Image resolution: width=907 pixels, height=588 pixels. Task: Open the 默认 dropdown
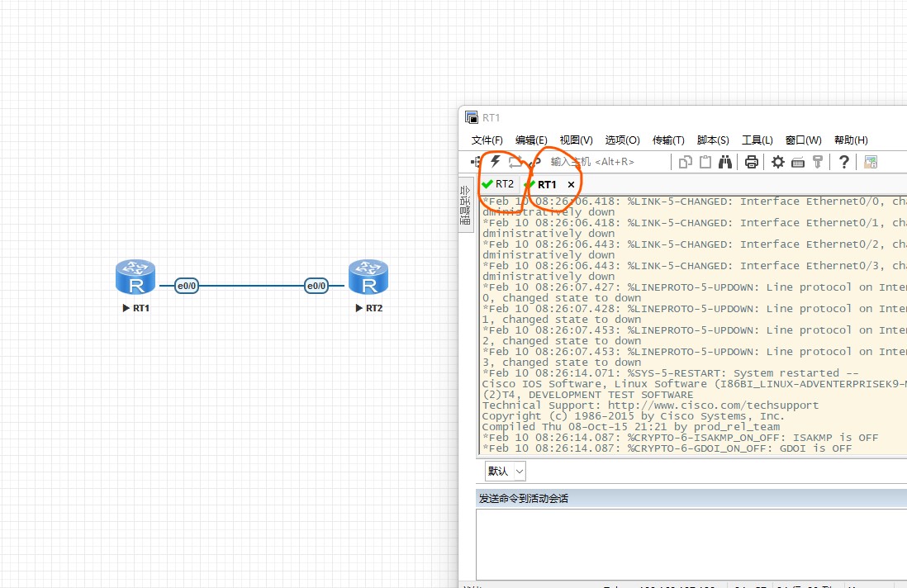[x=505, y=472]
